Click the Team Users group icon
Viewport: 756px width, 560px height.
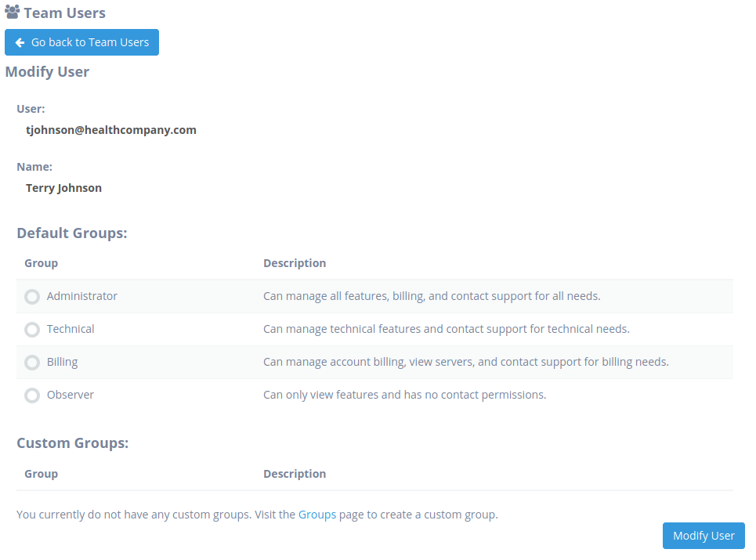click(12, 12)
